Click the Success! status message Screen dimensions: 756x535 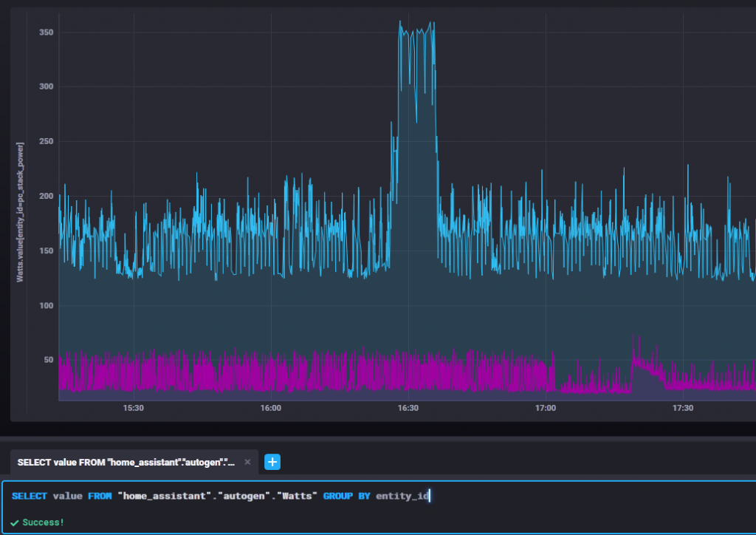click(x=43, y=522)
